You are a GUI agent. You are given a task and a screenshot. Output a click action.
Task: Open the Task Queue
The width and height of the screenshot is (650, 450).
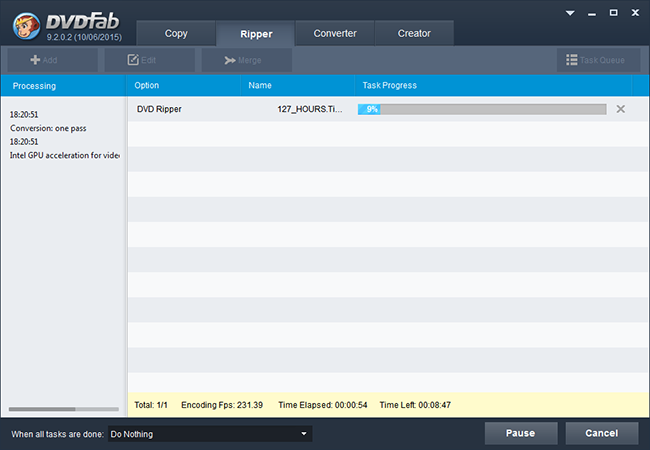click(x=598, y=60)
